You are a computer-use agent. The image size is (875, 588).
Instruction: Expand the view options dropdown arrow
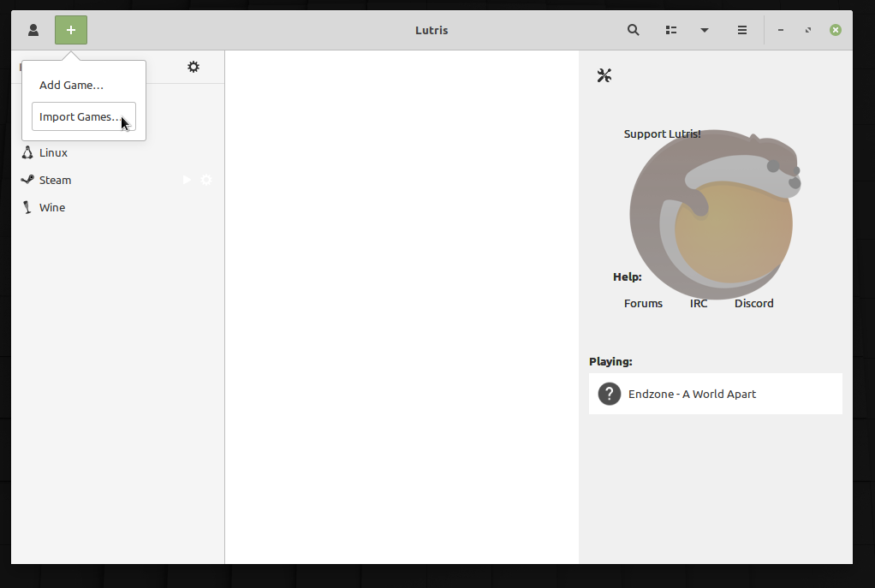coord(705,30)
